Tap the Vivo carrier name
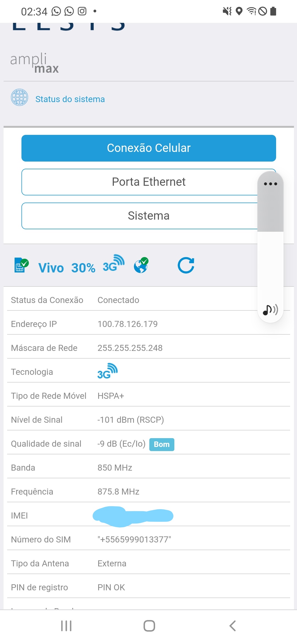The image size is (297, 644). pyautogui.click(x=51, y=268)
